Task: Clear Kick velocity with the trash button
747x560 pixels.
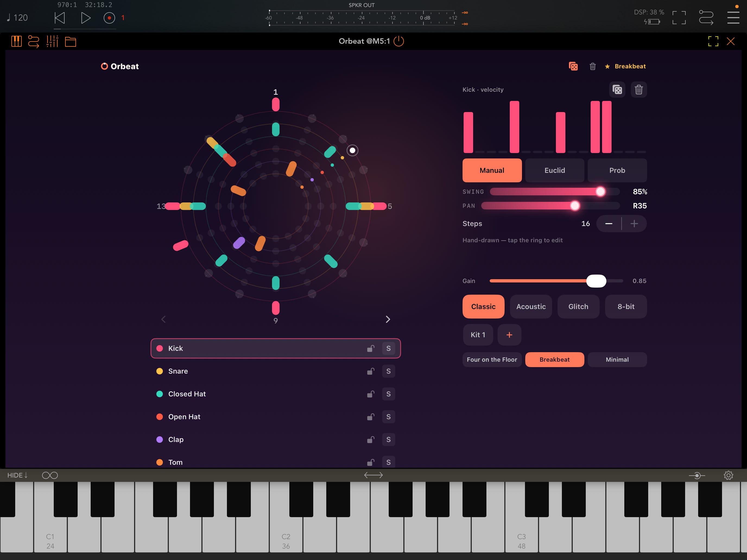Action: (639, 90)
